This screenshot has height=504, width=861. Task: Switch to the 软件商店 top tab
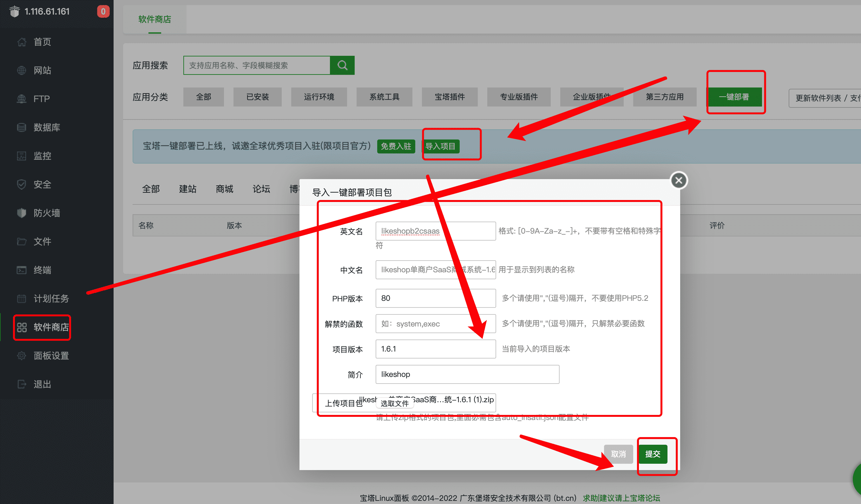pos(154,19)
